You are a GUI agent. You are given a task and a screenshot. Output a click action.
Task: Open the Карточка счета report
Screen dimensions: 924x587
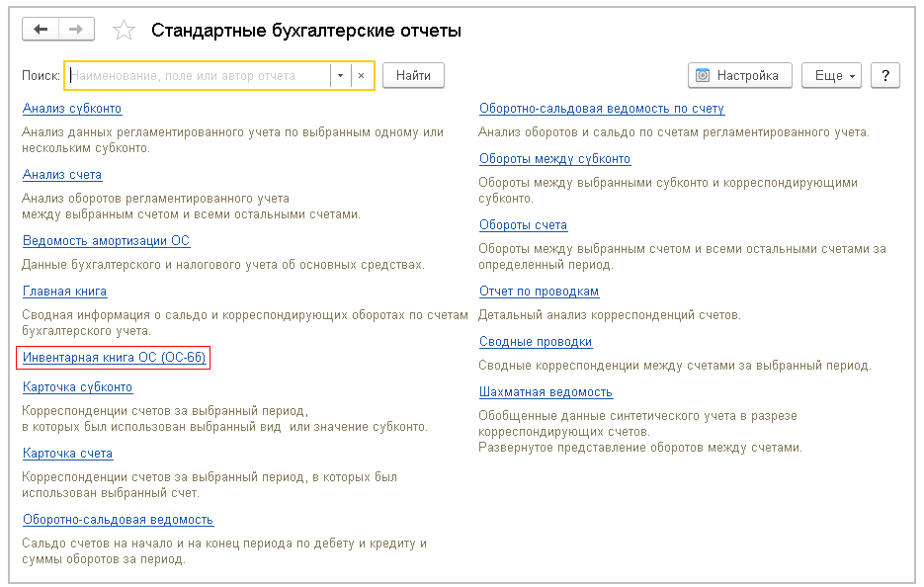click(67, 454)
